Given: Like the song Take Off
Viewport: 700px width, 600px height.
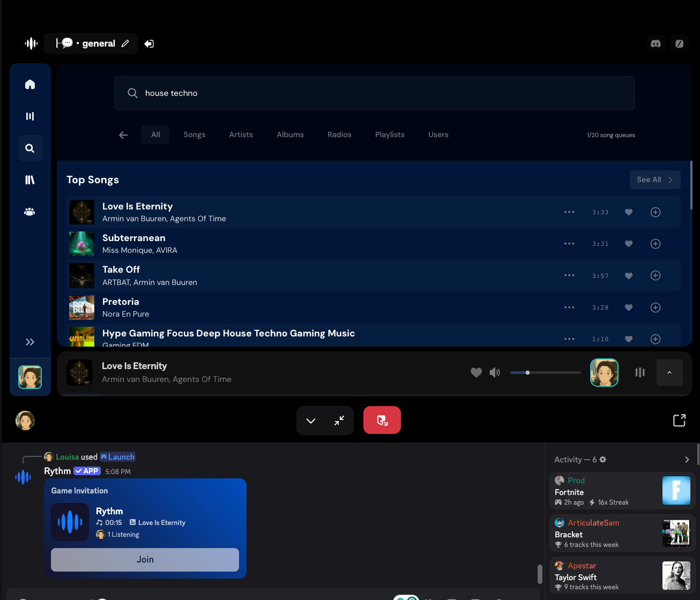Looking at the screenshot, I should 629,276.
